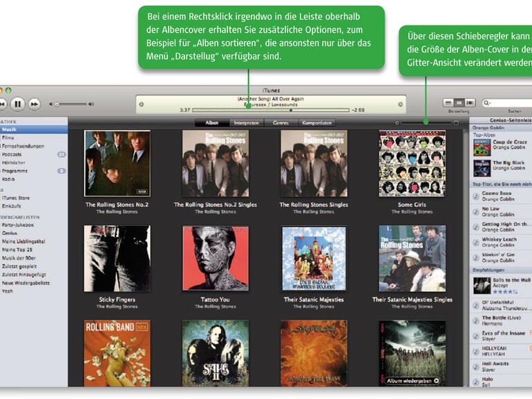Viewport: 532px width, 399px height.
Task: Open Zuletzt hinzugefügt playlist
Action: [x=34, y=275]
